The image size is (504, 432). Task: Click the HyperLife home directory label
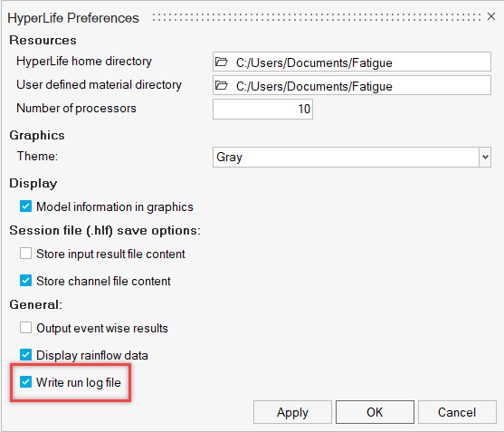[x=84, y=61]
